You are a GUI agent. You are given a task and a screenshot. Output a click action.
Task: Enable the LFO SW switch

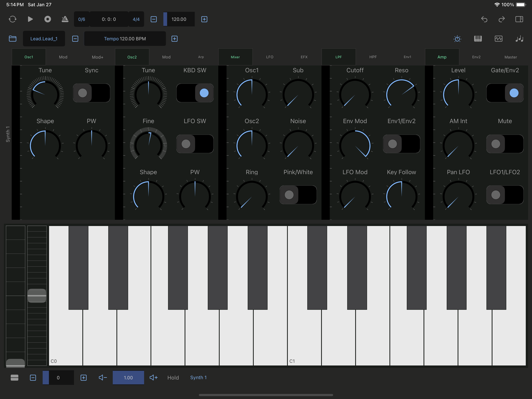(x=195, y=144)
